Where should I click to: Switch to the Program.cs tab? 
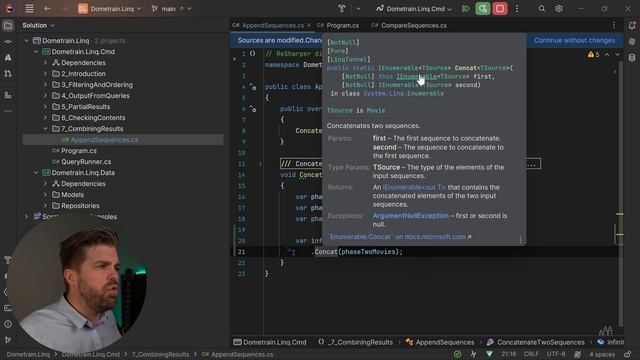point(338,25)
